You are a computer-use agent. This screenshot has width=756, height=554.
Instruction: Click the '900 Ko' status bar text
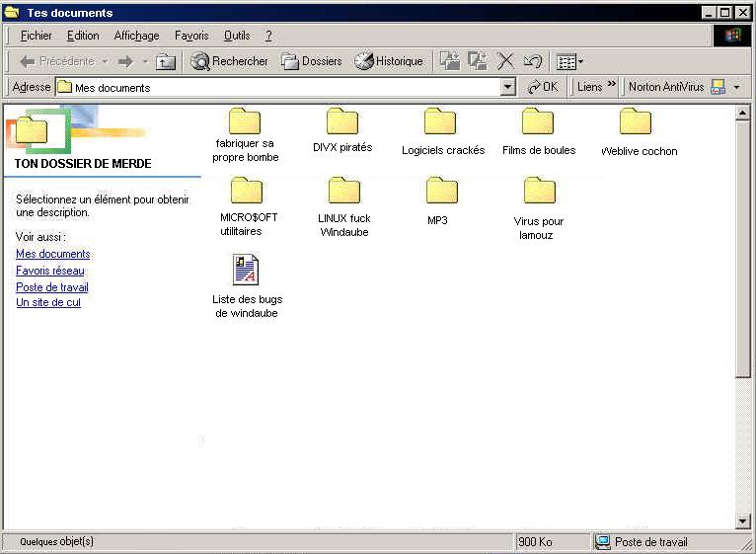coord(535,542)
